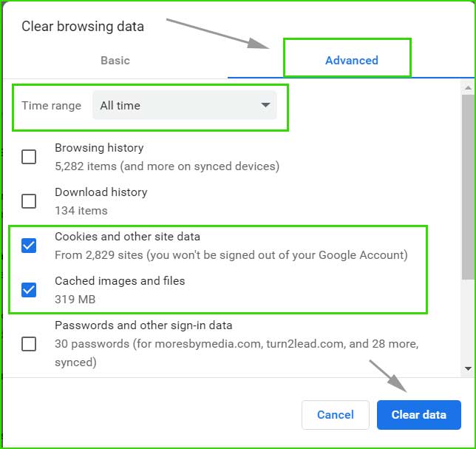Click the scrollbar up arrow
The width and height of the screenshot is (476, 449).
point(468,88)
